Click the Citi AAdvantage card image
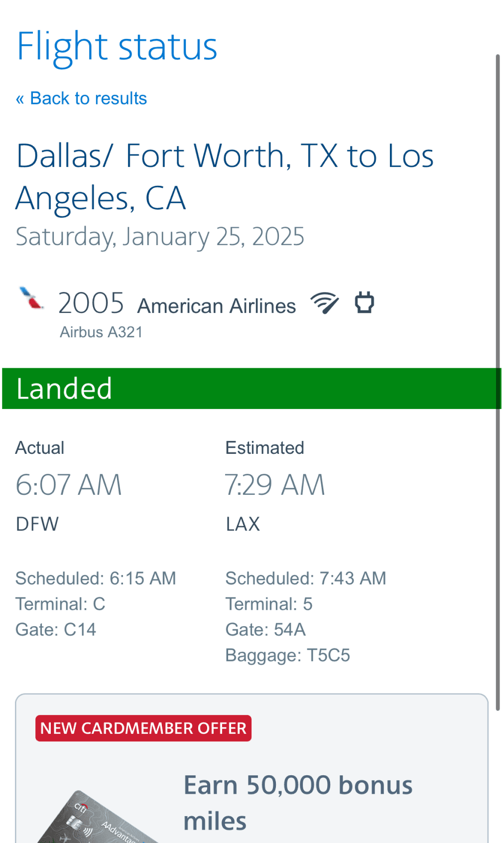 (95, 820)
